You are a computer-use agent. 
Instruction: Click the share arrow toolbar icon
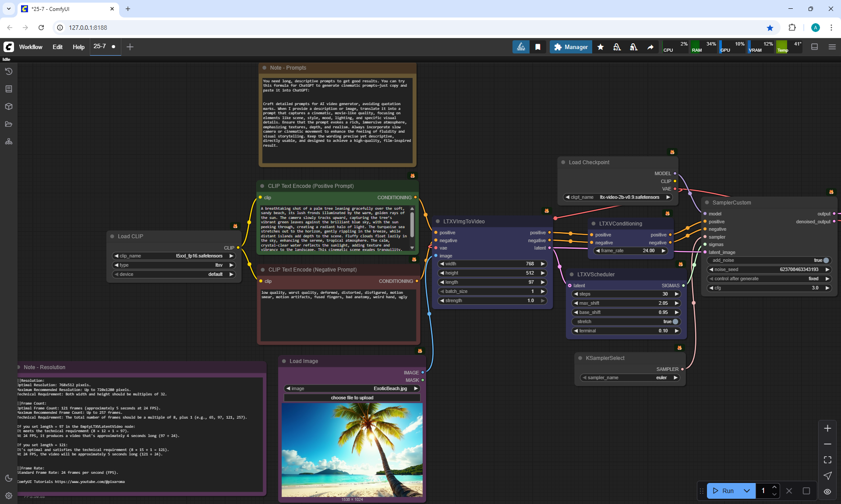coord(650,47)
